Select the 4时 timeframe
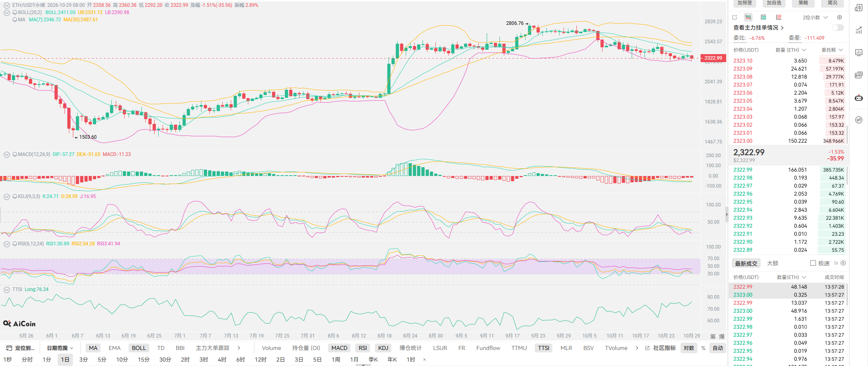This screenshot has width=868, height=366. pyautogui.click(x=222, y=360)
